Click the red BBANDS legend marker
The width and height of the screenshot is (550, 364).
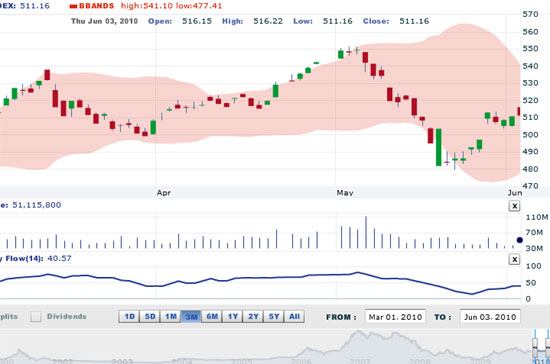pos(73,6)
